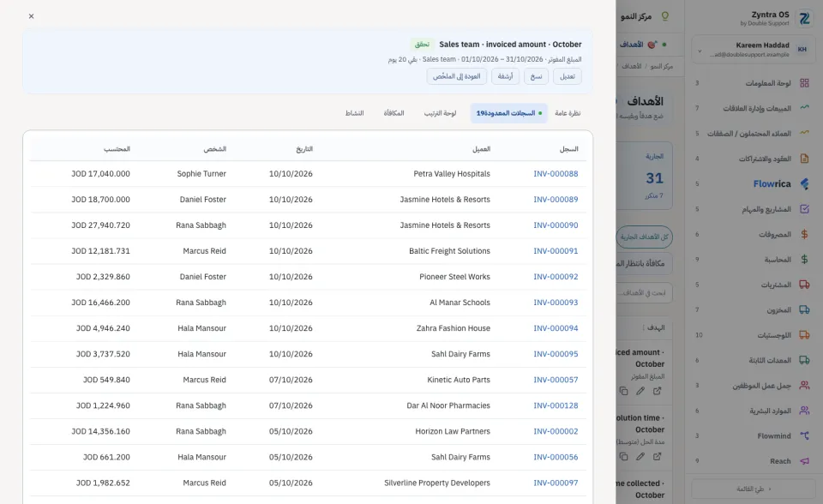Image resolution: width=823 pixels, height=504 pixels.
Task: Click the أرشفة (archive) button
Action: [505, 76]
